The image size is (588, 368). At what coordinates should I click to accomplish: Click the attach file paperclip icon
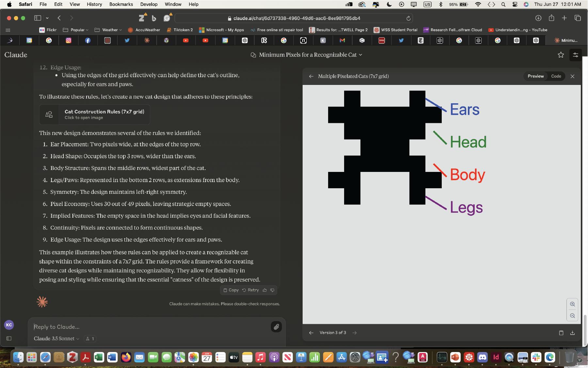click(x=276, y=326)
